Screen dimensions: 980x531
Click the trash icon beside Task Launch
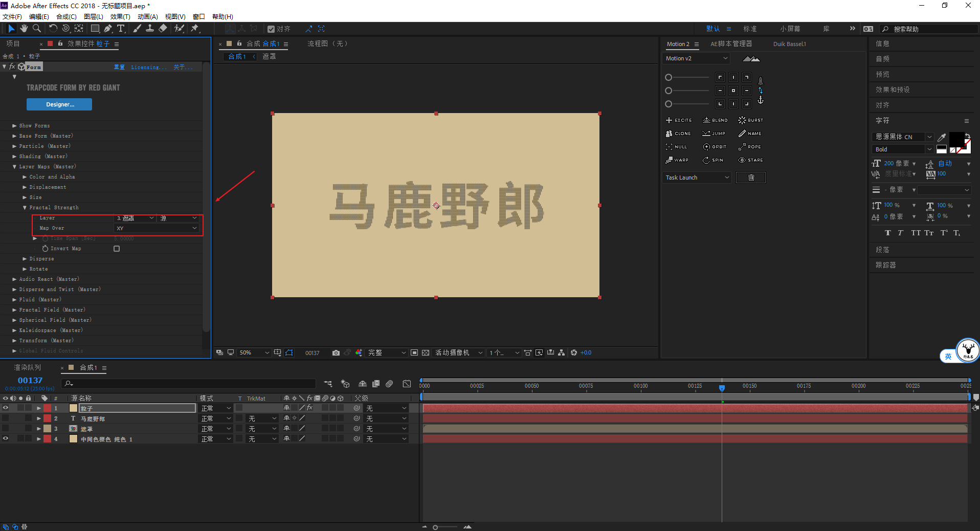pos(750,178)
